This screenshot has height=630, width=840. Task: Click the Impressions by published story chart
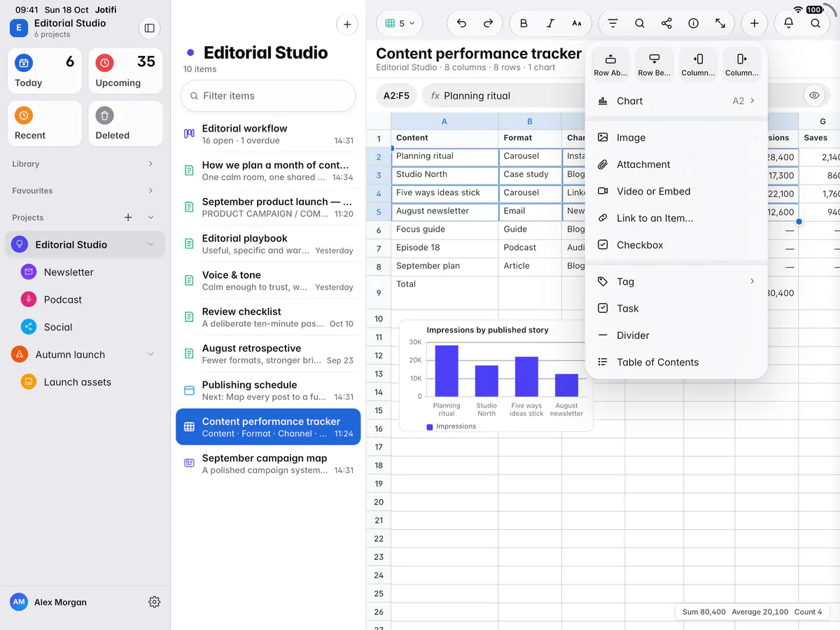(x=496, y=376)
